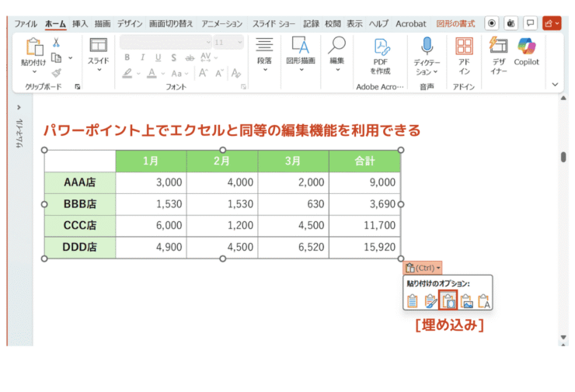
Task: Switch to the 画面切り替え tab
Action: [171, 24]
